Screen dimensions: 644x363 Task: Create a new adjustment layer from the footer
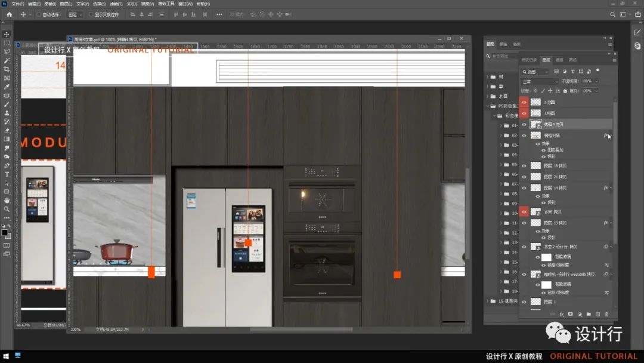click(x=580, y=314)
